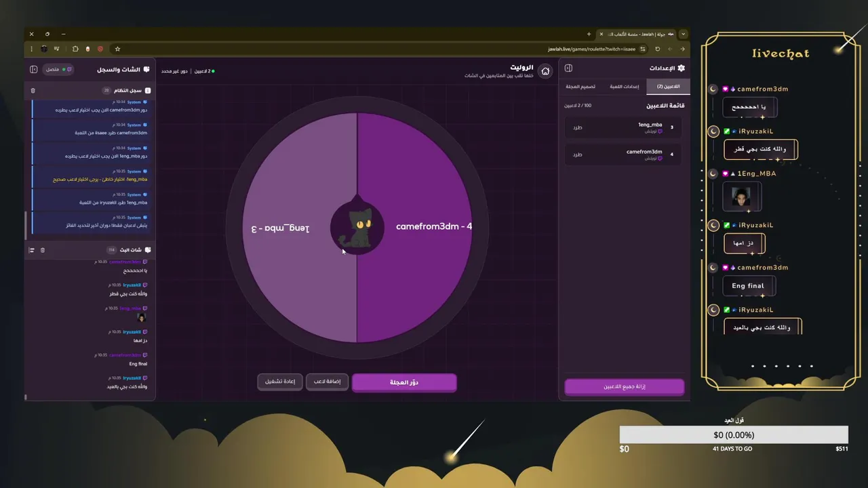Kick player camefrom3dm with طرد
This screenshot has width=868, height=488.
click(x=577, y=155)
